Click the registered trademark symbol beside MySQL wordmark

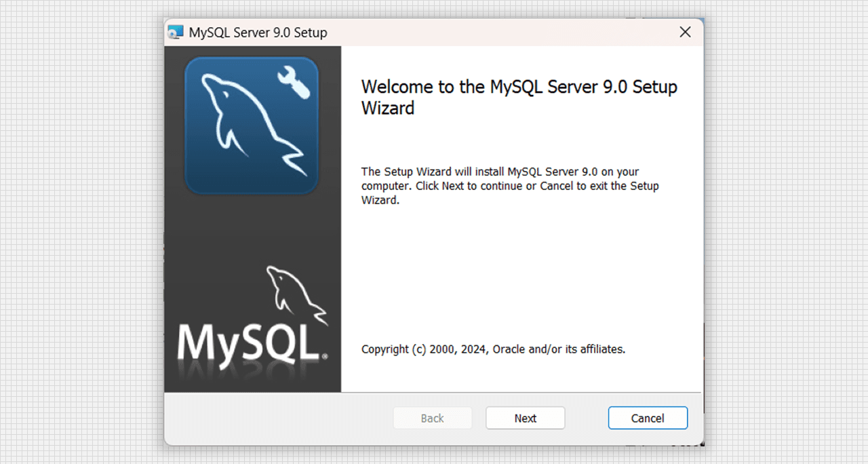pyautogui.click(x=325, y=355)
